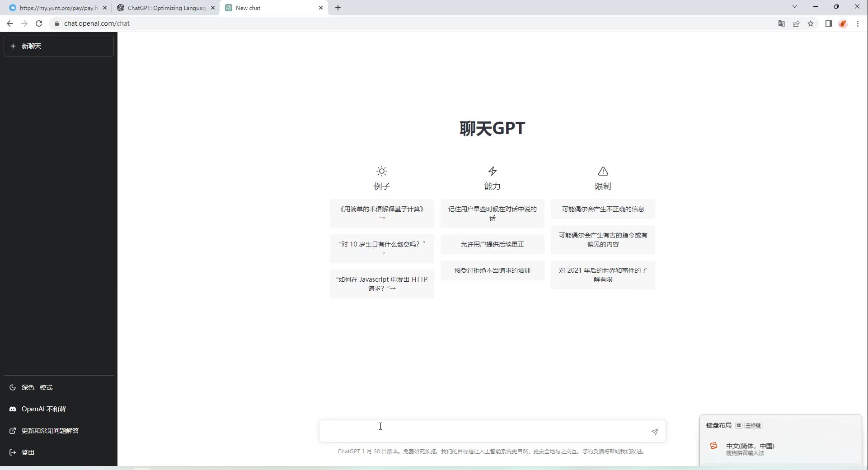Image resolution: width=868 pixels, height=470 pixels.
Task: Click 可能偶尔会产生有害的指令 card
Action: click(603, 240)
